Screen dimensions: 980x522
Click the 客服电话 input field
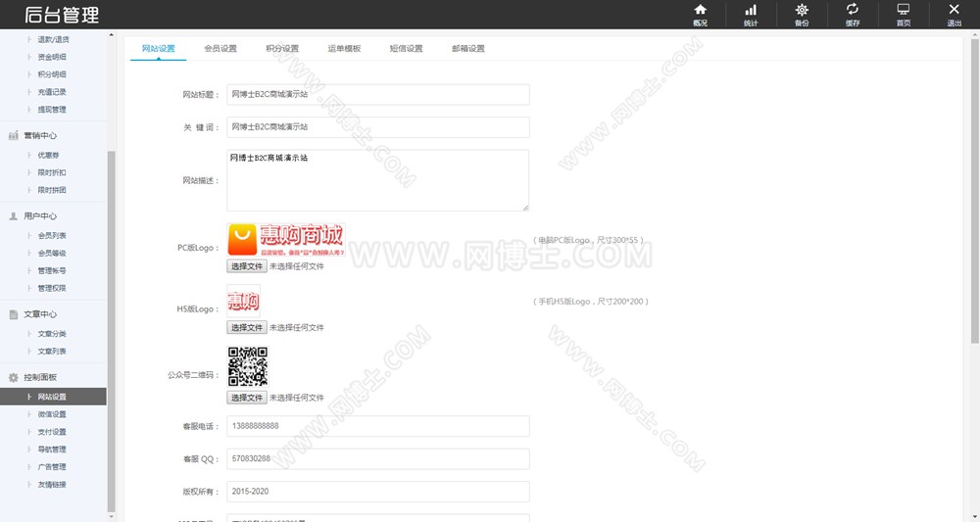(378, 426)
